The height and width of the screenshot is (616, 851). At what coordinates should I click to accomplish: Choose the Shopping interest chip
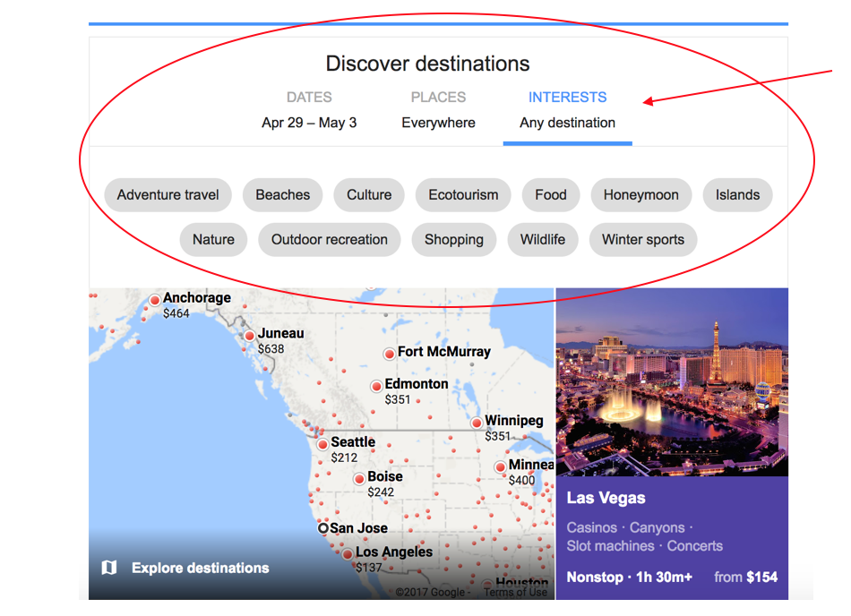point(454,239)
